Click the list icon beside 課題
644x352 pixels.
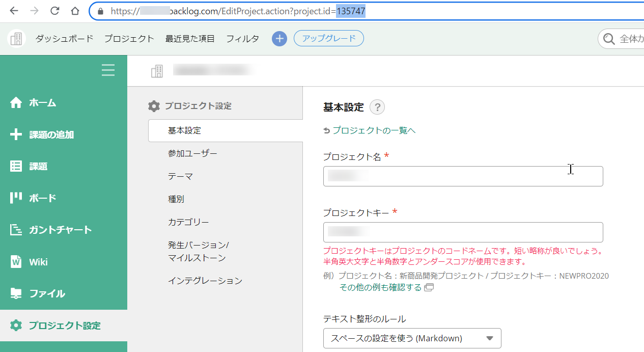click(x=16, y=166)
